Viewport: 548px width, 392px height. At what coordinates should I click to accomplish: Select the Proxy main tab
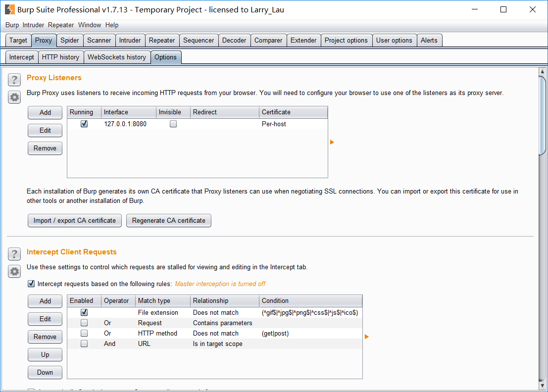[x=44, y=41]
